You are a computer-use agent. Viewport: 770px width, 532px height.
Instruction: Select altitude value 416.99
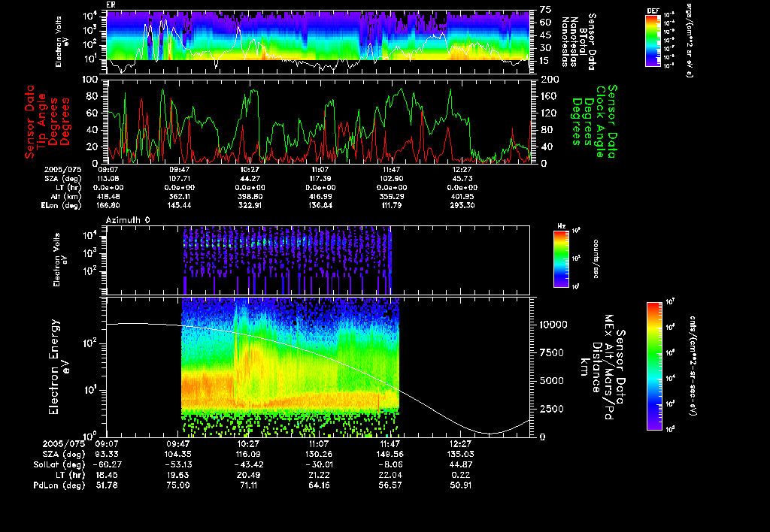[320, 196]
